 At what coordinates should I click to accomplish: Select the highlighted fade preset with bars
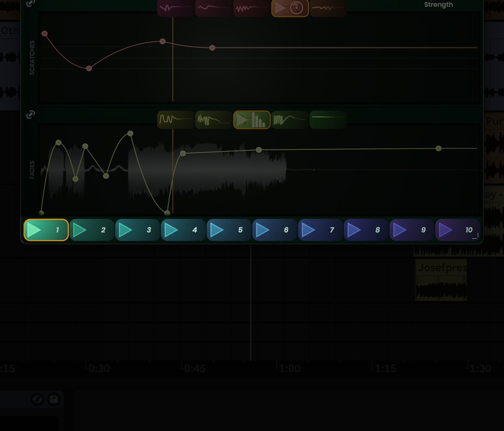tap(252, 120)
